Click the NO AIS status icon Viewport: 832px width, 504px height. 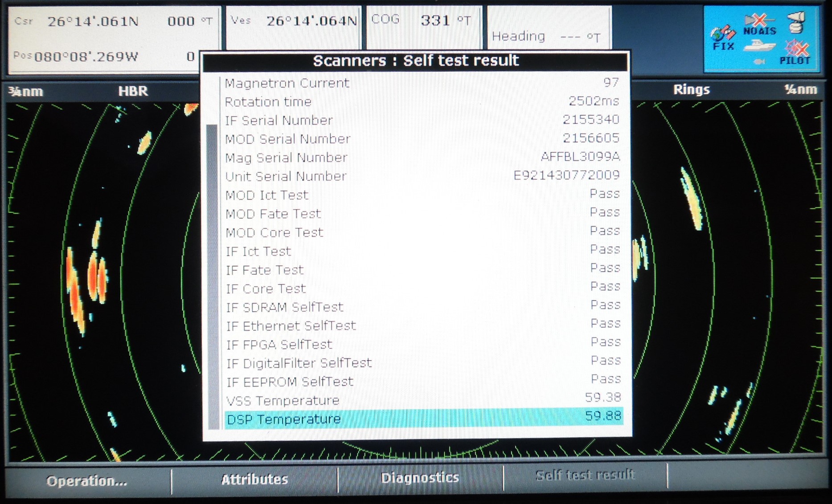click(759, 24)
